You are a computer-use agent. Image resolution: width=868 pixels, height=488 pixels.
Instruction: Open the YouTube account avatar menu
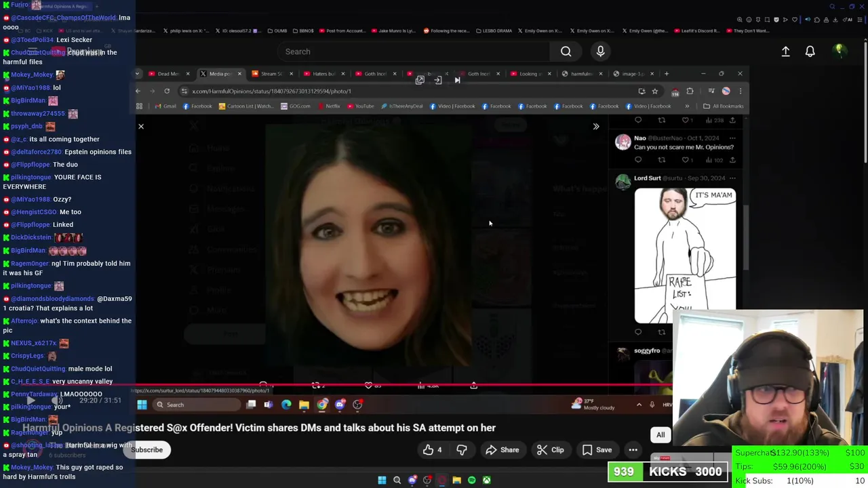click(839, 51)
